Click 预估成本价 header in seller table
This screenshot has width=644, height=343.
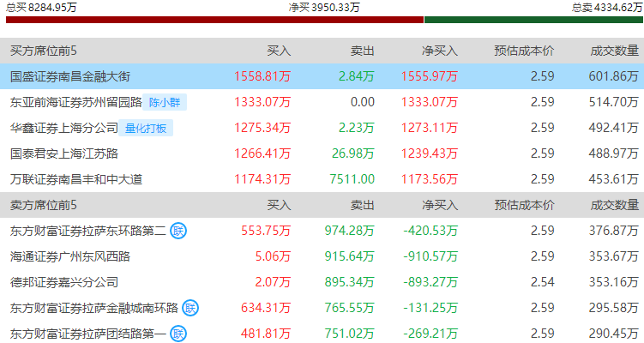coord(525,205)
